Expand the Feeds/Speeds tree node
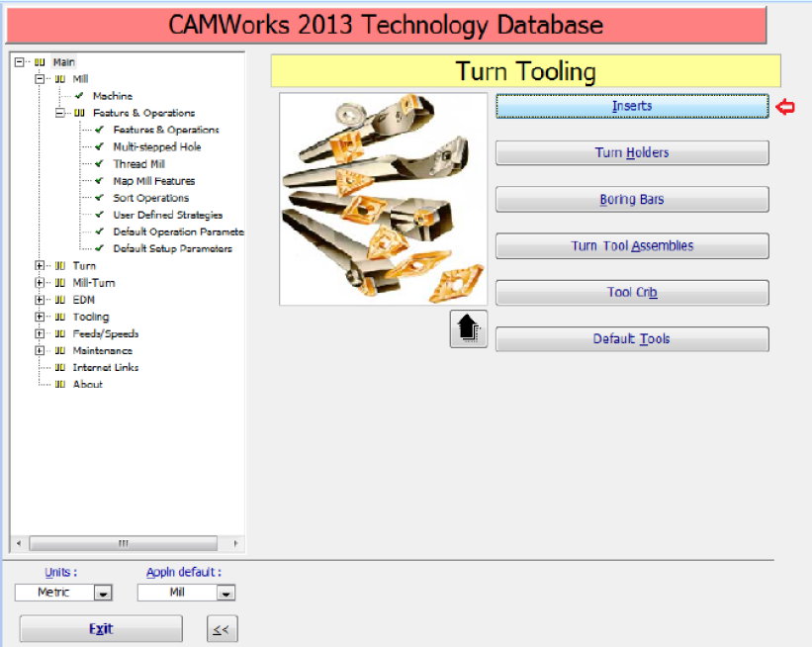The width and height of the screenshot is (812, 647). tap(40, 334)
